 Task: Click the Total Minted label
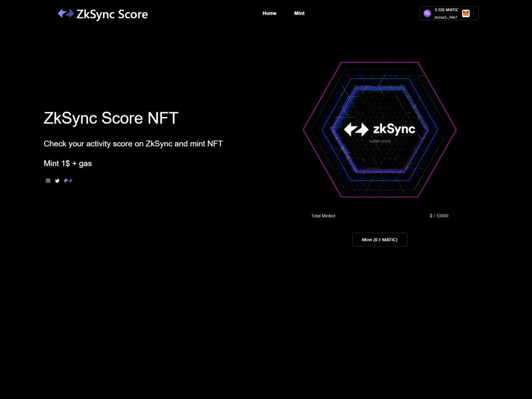point(323,216)
